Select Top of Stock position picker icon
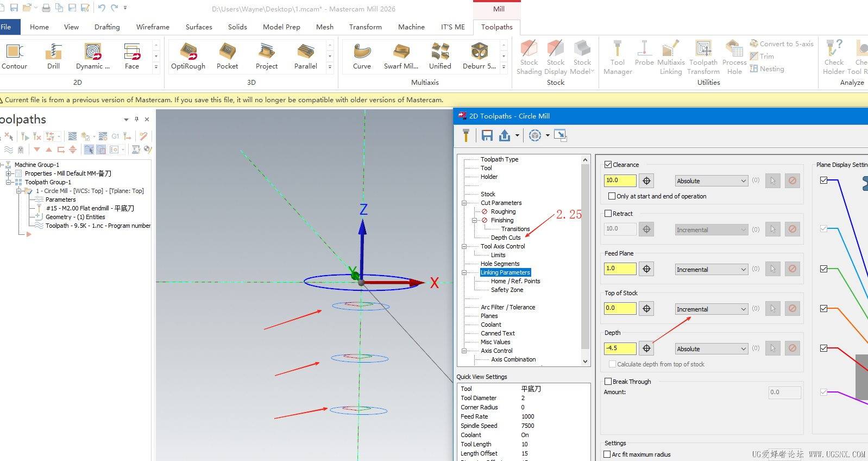The height and width of the screenshot is (461, 868). [646, 309]
